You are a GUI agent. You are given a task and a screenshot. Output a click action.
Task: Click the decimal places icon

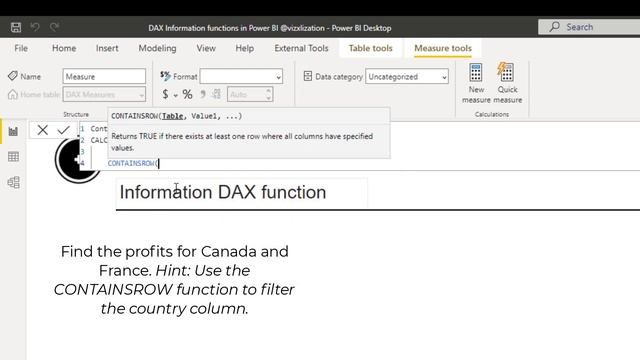tap(216, 94)
